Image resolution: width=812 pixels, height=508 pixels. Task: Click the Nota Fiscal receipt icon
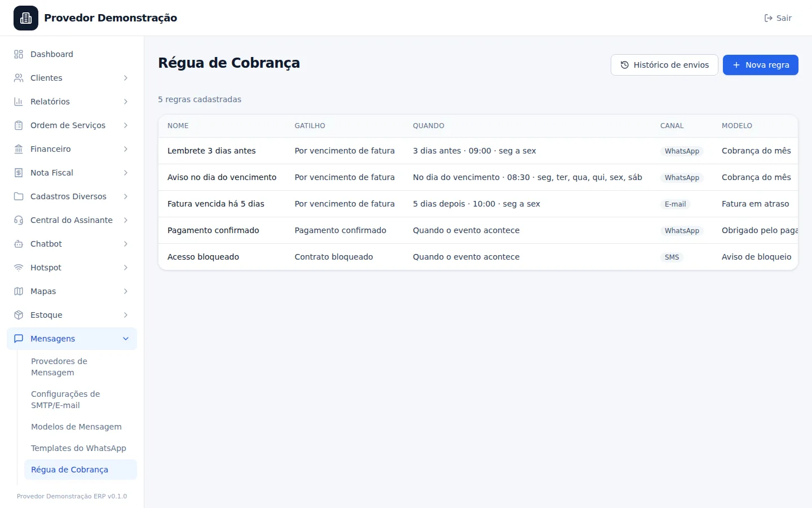tap(19, 173)
